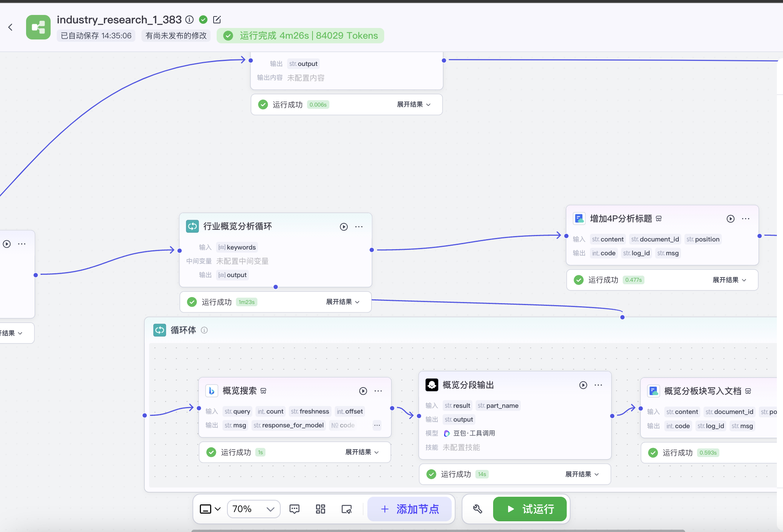
Task: Click the green 试运行 button
Action: 530,509
